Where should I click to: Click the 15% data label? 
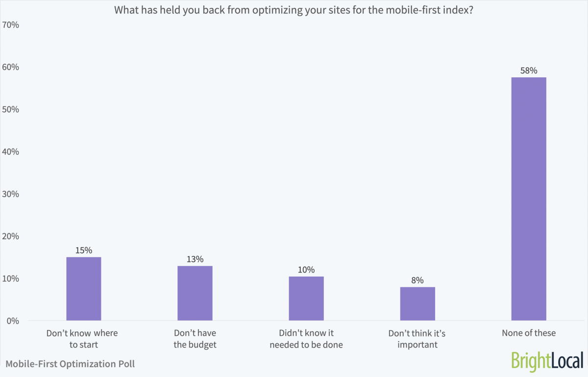tap(84, 250)
